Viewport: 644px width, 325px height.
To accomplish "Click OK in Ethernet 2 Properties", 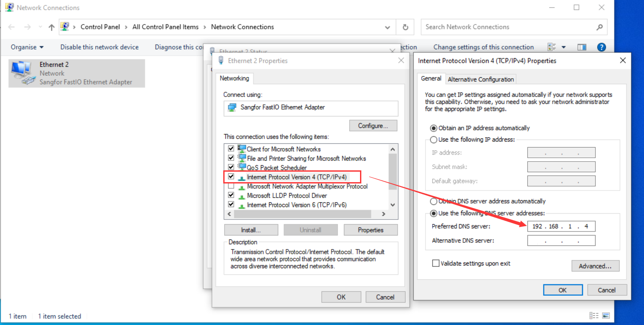I will [341, 297].
